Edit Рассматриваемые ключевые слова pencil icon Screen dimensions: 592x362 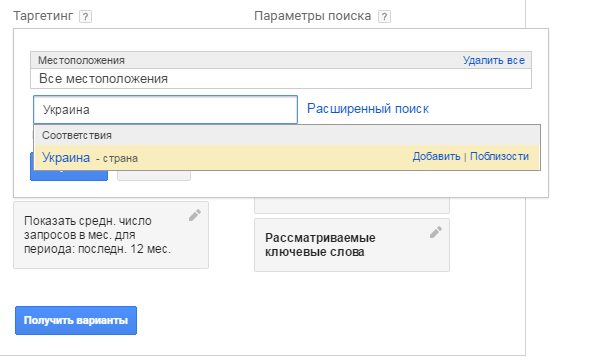tap(436, 232)
